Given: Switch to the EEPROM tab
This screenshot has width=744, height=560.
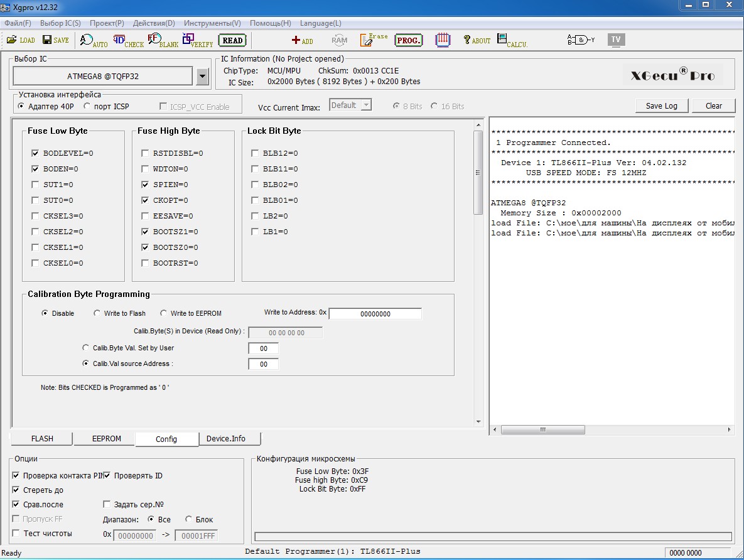Looking at the screenshot, I should (106, 439).
